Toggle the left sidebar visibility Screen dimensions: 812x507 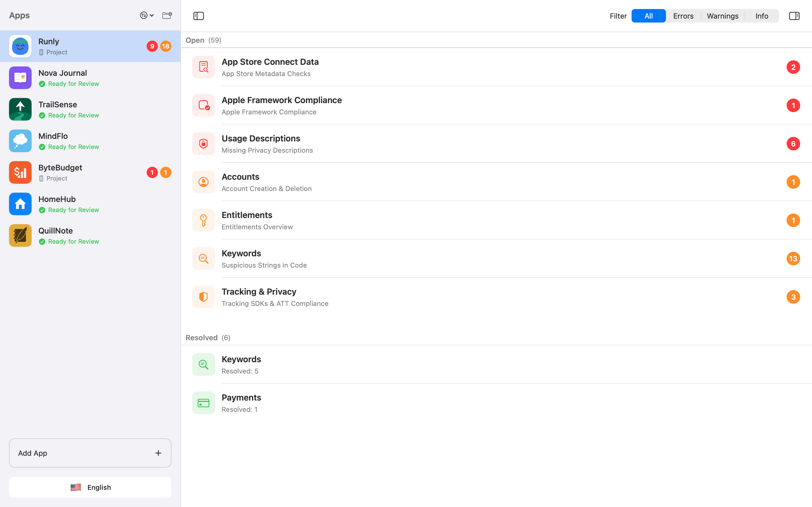tap(198, 16)
